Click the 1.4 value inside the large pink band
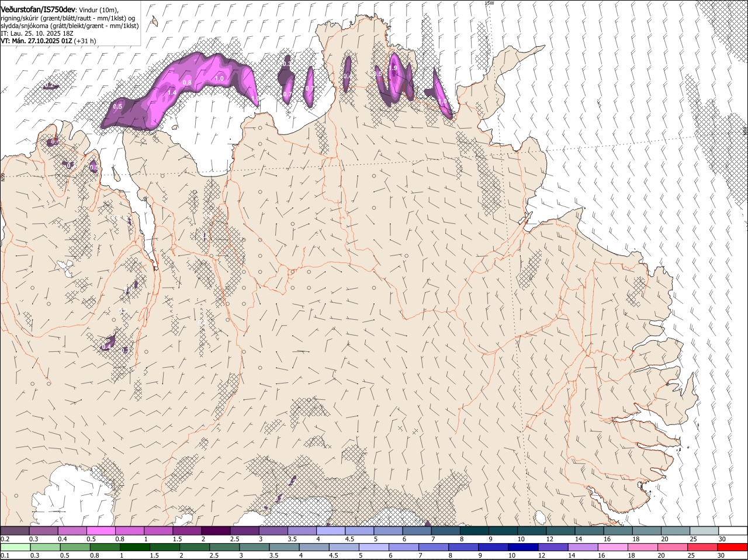 (x=172, y=92)
